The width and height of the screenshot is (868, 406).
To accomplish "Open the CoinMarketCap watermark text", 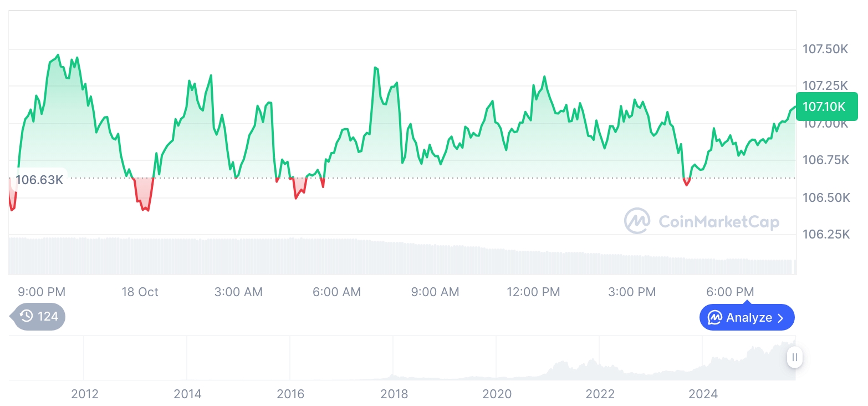I will click(x=718, y=222).
